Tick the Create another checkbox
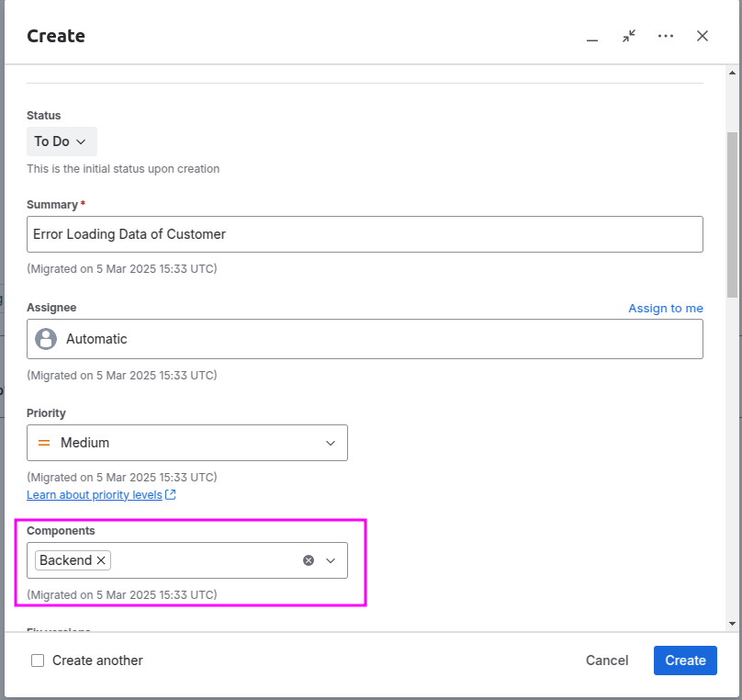The image size is (742, 700). 38,660
